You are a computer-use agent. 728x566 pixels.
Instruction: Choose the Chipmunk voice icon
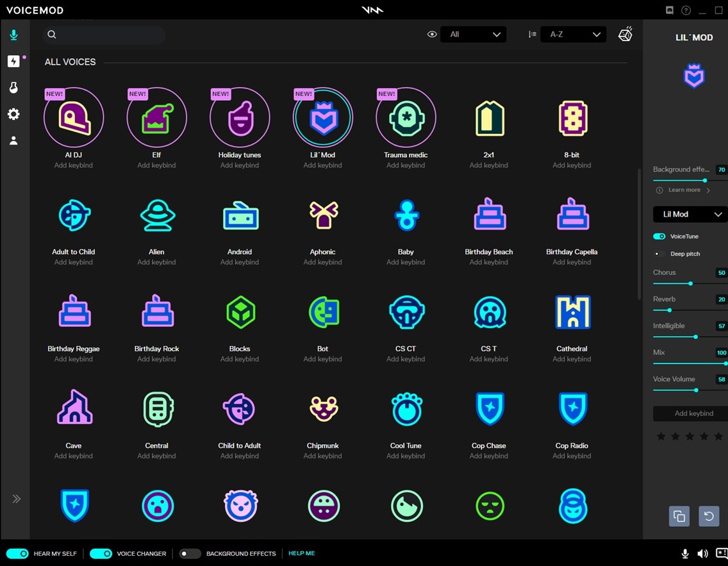pyautogui.click(x=324, y=408)
